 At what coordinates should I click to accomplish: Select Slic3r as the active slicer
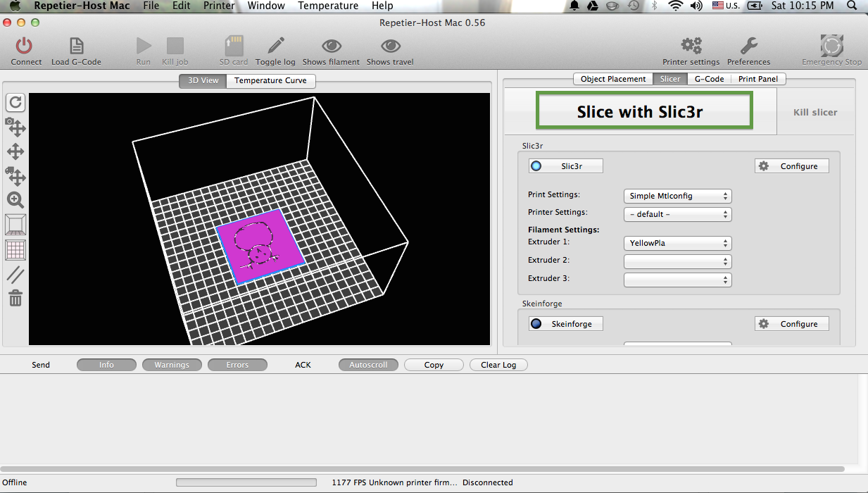(x=566, y=166)
